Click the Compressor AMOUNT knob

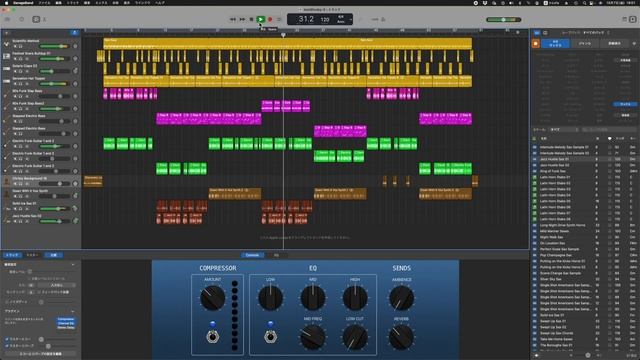click(x=212, y=298)
